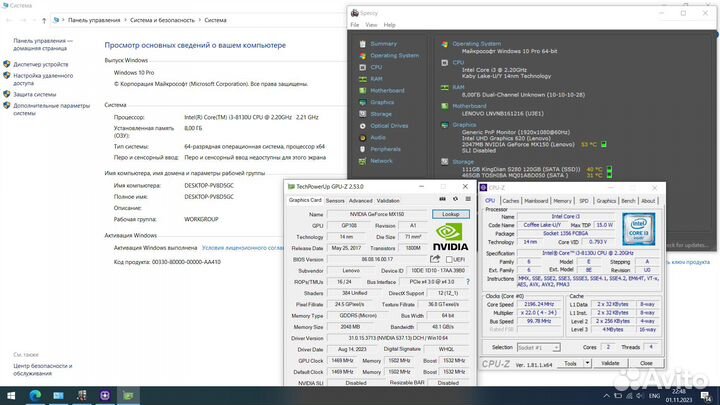Open CPU section in Speccy sidebar
This screenshot has width=720, height=405.
[376, 67]
